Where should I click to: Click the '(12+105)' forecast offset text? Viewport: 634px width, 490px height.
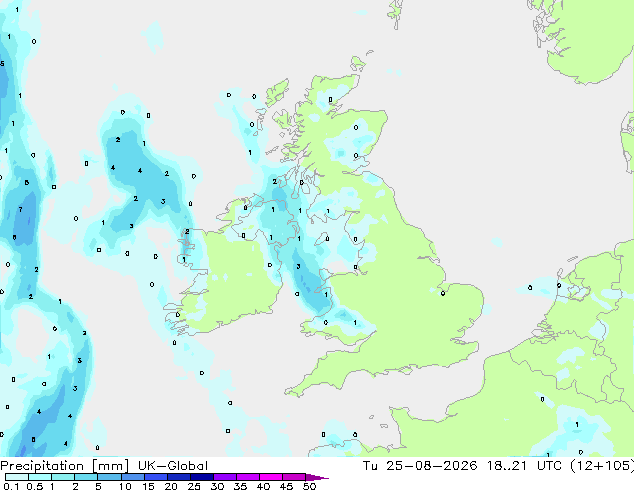(x=602, y=466)
